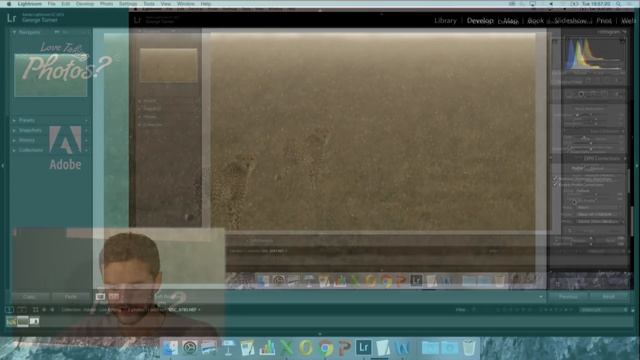Expand the Snapshots panel
Image resolution: width=640 pixels, height=360 pixels.
[x=14, y=131]
